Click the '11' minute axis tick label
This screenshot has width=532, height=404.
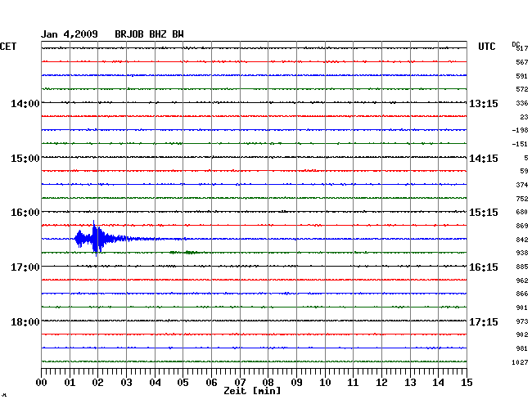click(353, 383)
